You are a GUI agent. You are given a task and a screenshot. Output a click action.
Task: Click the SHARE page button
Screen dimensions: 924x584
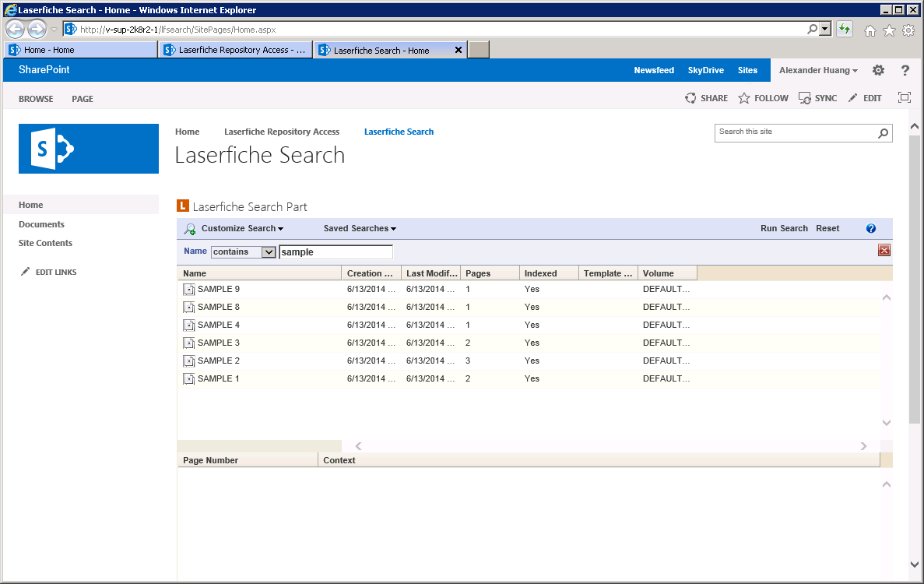tap(707, 98)
